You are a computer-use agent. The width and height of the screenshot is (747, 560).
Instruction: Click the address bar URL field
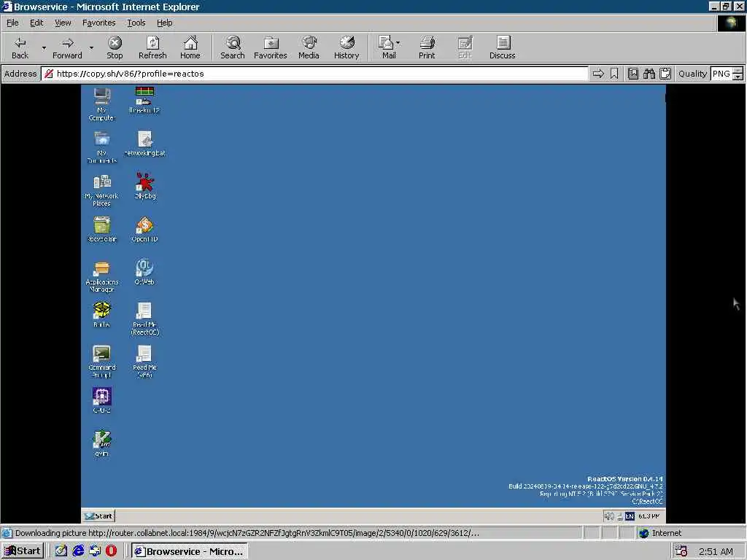(x=314, y=74)
